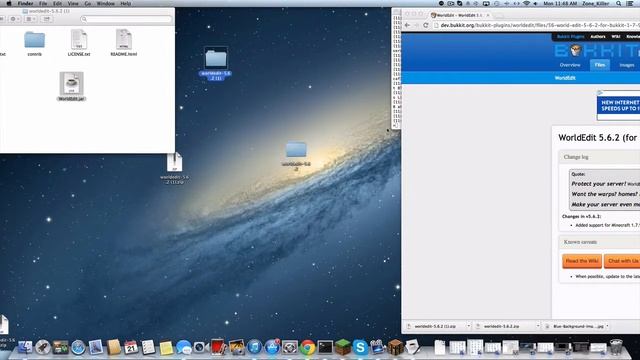Image resolution: width=640 pixels, height=360 pixels.
Task: Click Chrome's back arrow button
Action: pyautogui.click(x=407, y=25)
